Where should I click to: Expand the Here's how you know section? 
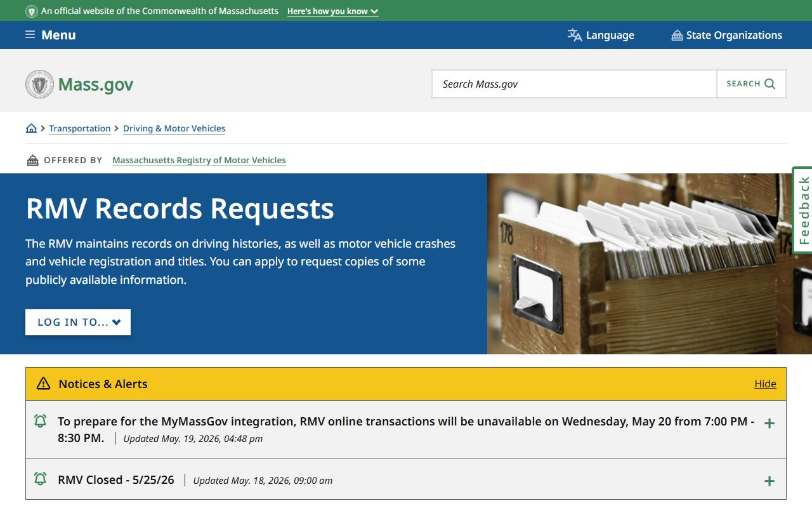tap(333, 11)
